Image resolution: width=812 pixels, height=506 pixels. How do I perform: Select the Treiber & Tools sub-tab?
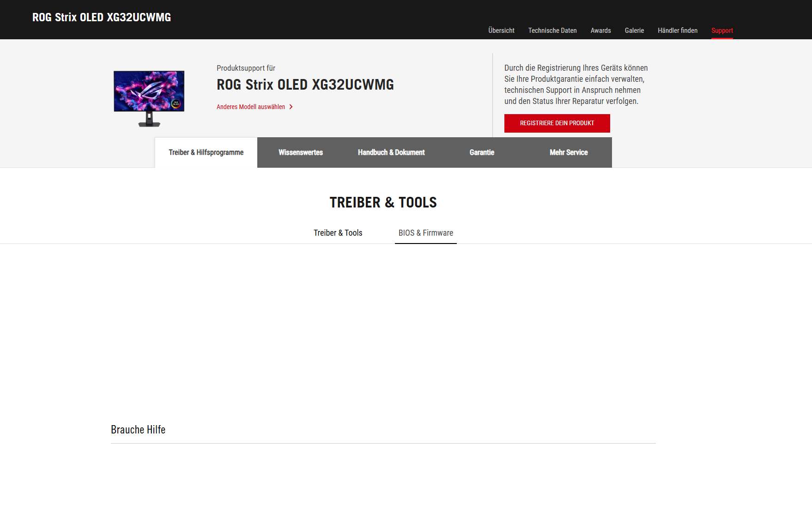[338, 233]
